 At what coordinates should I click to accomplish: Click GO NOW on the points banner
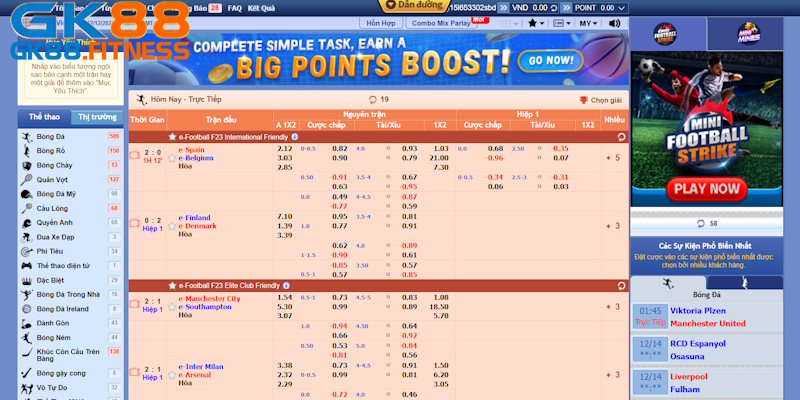click(550, 61)
